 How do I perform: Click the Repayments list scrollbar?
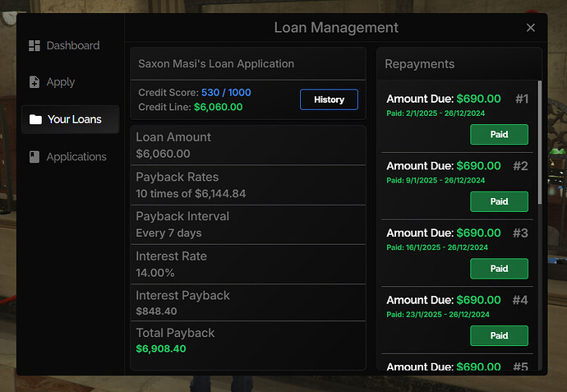pos(540,140)
